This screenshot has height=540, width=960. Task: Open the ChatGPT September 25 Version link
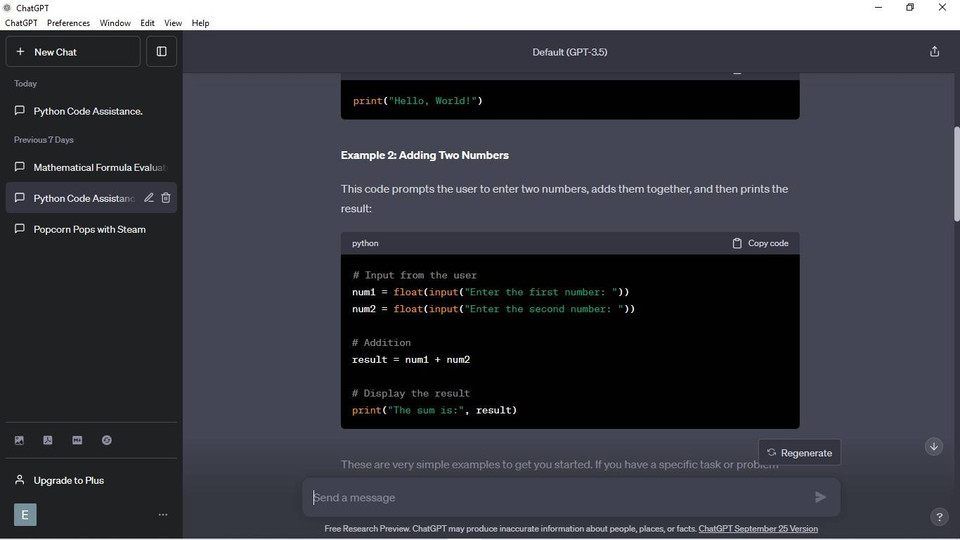tap(757, 529)
